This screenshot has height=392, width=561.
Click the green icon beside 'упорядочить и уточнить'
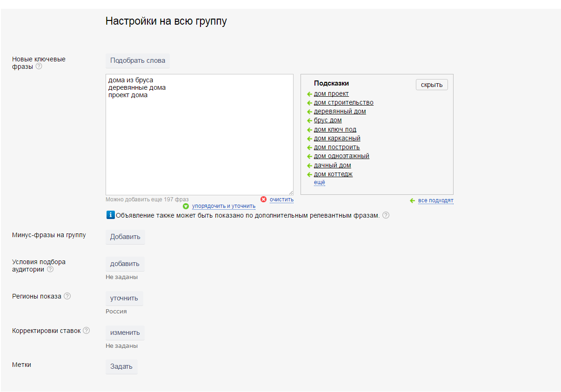click(186, 206)
